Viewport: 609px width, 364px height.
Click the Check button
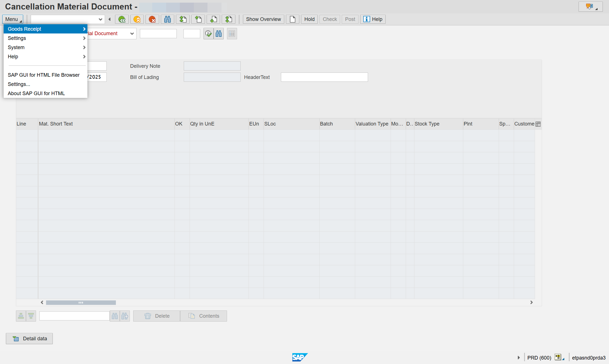click(x=330, y=19)
